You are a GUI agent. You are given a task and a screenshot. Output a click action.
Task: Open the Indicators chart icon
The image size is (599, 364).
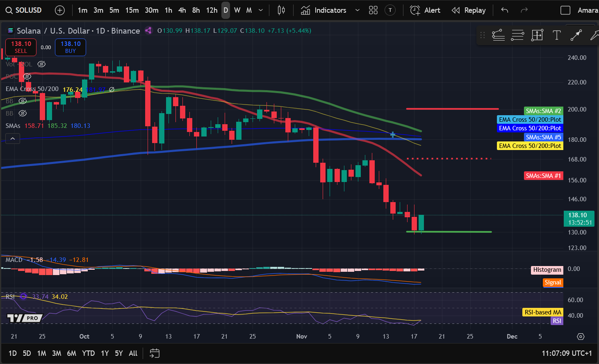pyautogui.click(x=305, y=10)
